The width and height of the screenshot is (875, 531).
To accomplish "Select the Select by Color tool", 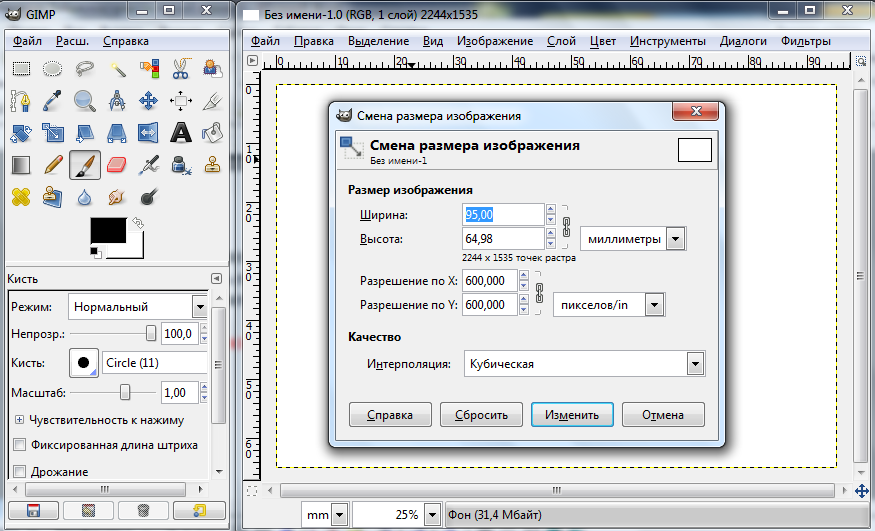I will pyautogui.click(x=149, y=69).
